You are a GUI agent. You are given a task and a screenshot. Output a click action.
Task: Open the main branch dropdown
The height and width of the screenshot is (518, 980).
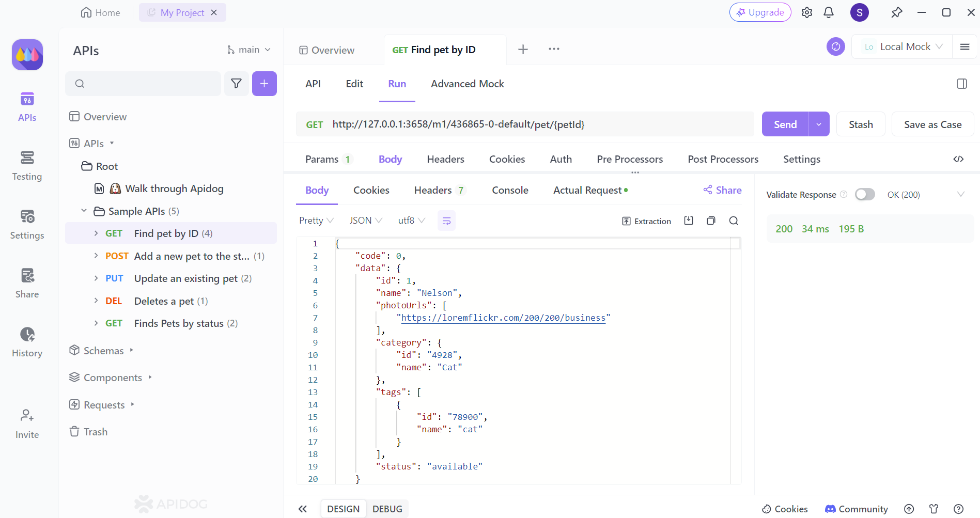click(x=249, y=49)
